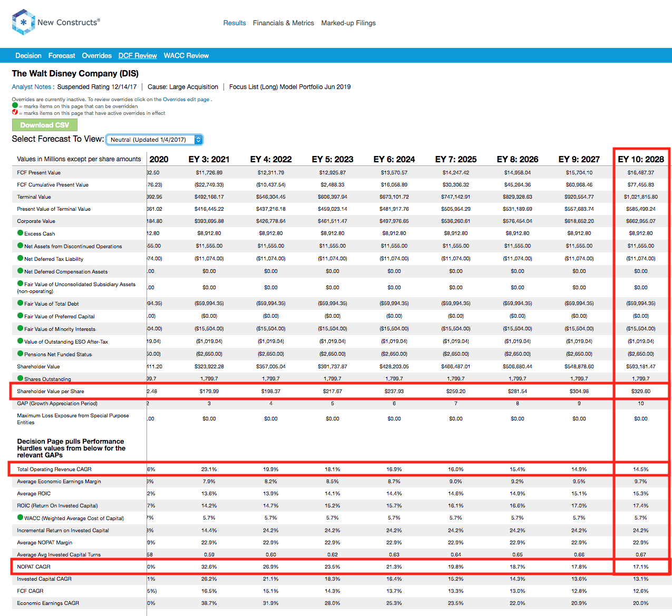Click the New Constructs logo icon
Viewport: 672px width, 616px height.
23,22
